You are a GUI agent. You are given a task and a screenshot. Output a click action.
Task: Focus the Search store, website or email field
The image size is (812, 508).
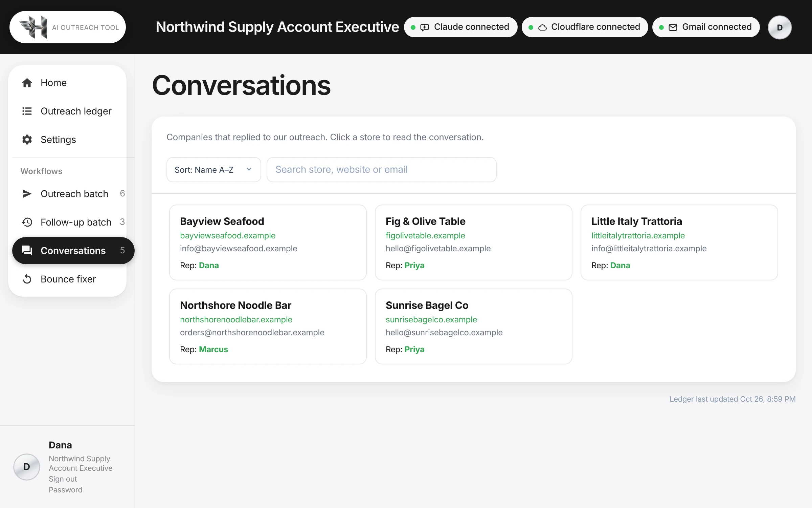[382, 170]
